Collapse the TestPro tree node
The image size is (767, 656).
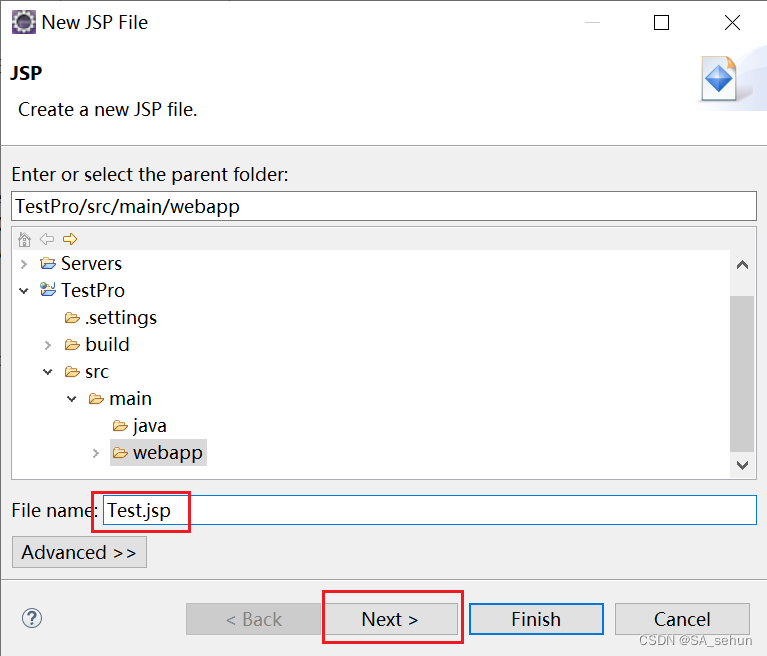pos(23,291)
